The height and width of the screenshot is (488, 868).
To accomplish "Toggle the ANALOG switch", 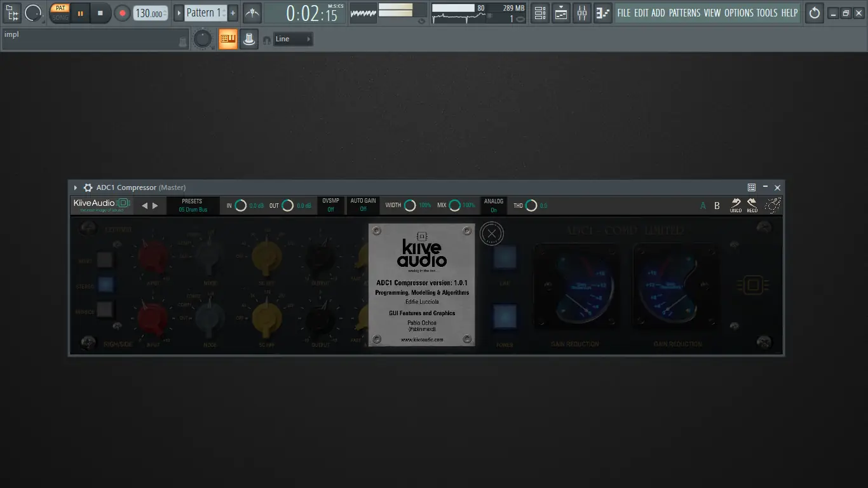I will (x=494, y=205).
